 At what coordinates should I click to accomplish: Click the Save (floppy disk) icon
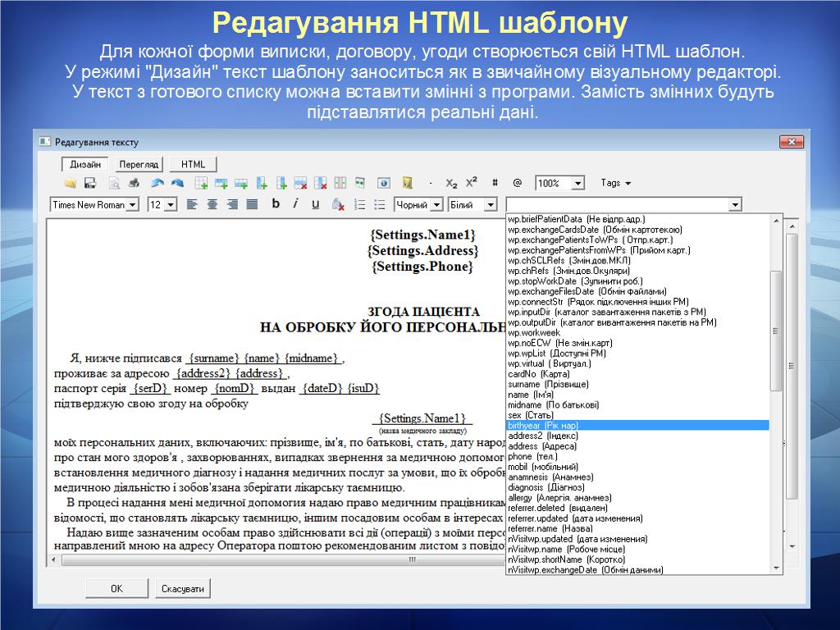tap(90, 183)
